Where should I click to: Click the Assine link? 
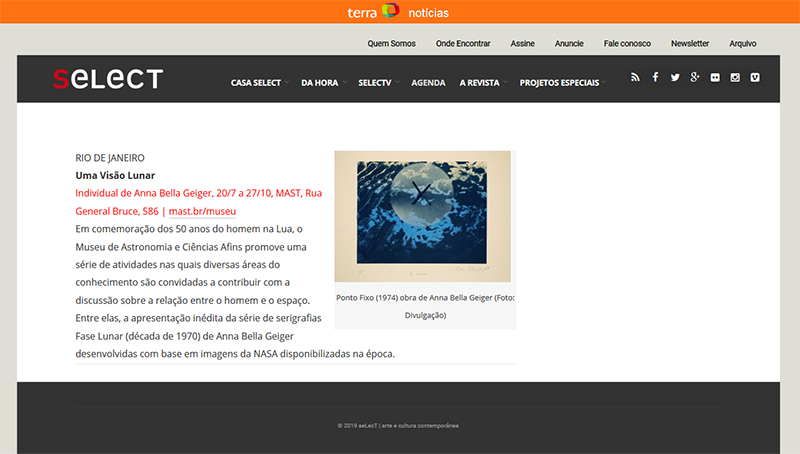tap(522, 43)
